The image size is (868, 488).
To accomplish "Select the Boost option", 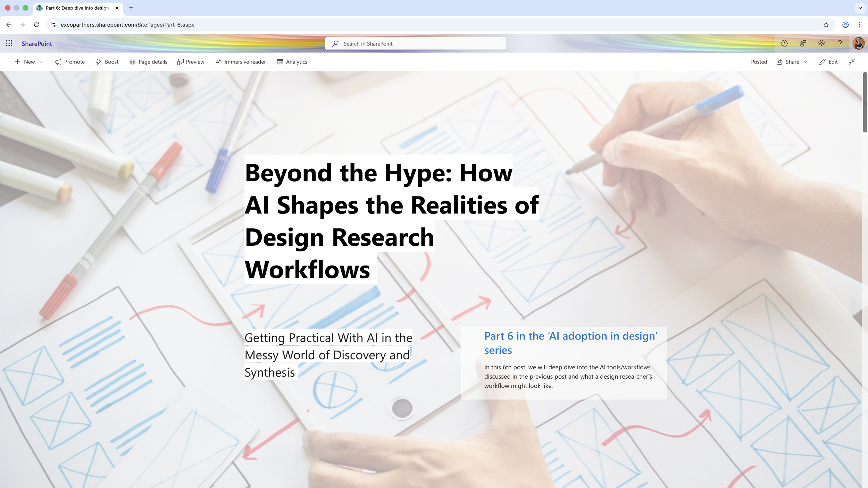I will 107,62.
